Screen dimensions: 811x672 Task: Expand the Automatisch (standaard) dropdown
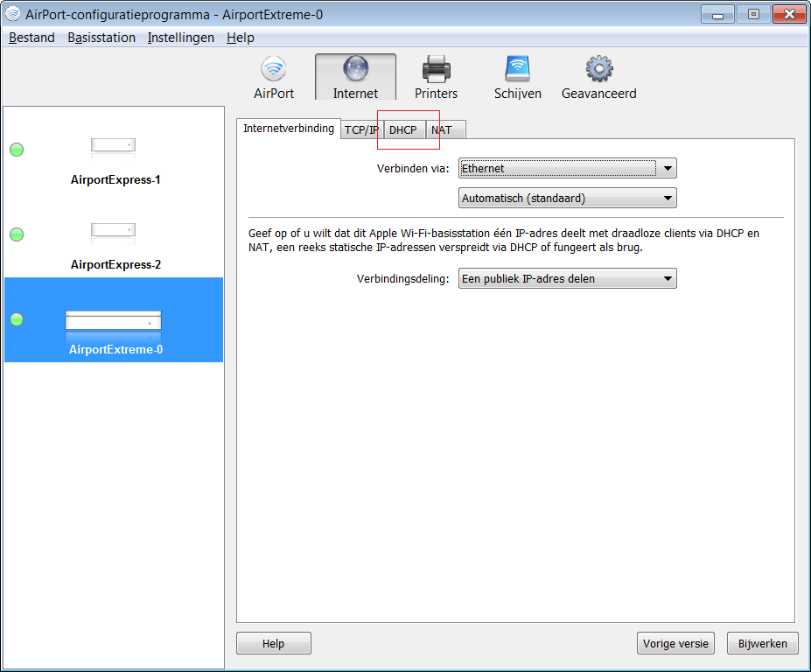[x=568, y=199]
